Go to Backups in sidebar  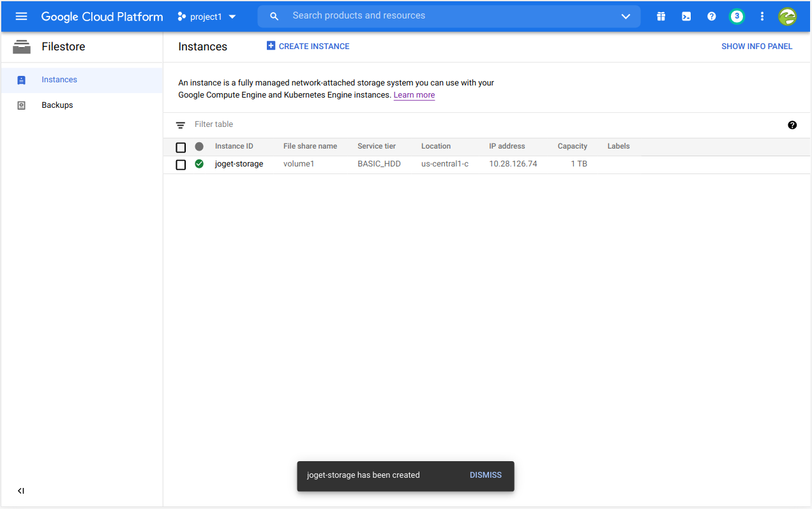(x=57, y=105)
